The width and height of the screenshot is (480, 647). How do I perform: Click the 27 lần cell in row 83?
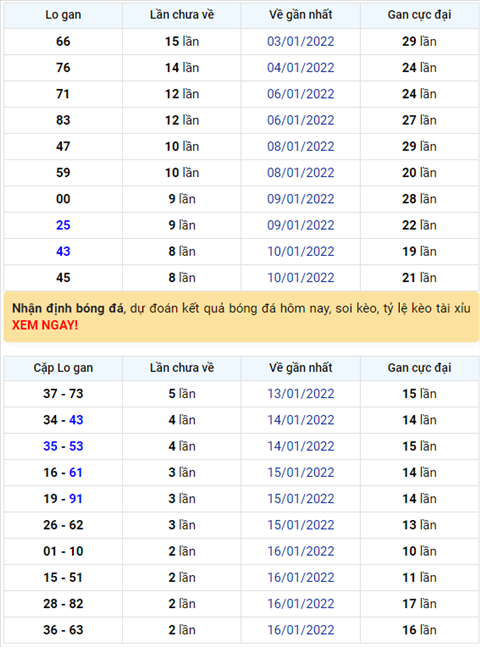[x=419, y=120]
